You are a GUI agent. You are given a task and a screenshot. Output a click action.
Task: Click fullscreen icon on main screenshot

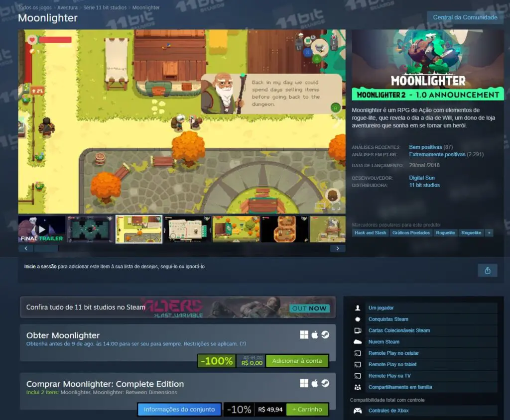[x=336, y=206]
